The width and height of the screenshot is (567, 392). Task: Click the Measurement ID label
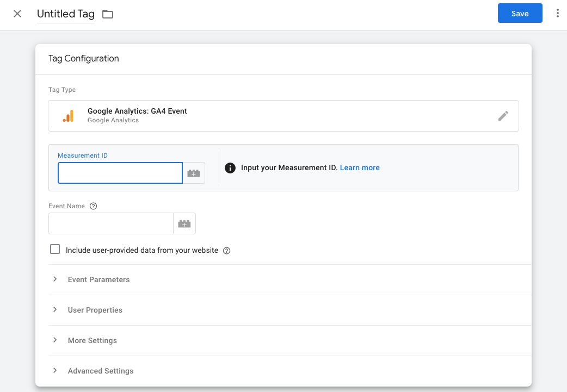[x=83, y=155]
